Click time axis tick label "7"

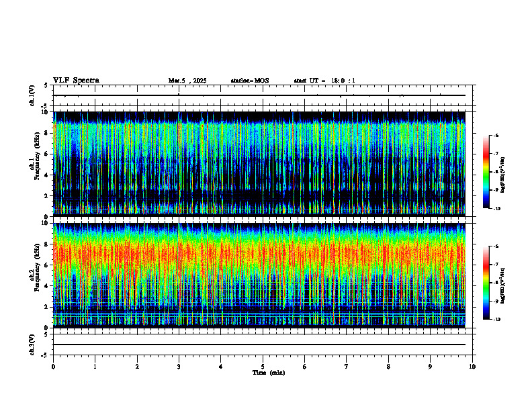[x=347, y=367]
